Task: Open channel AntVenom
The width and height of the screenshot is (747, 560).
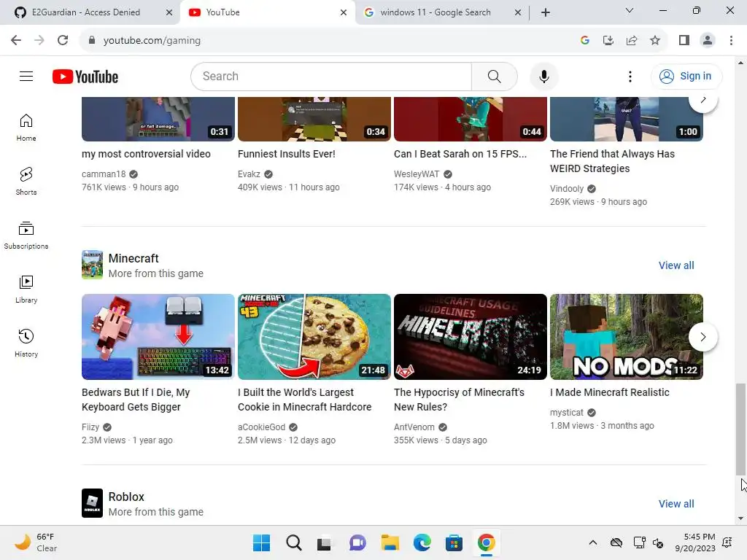Action: (414, 427)
